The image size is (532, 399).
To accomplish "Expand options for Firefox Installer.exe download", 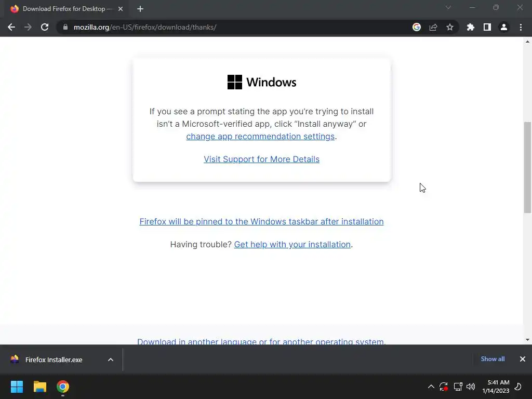I will (x=111, y=360).
